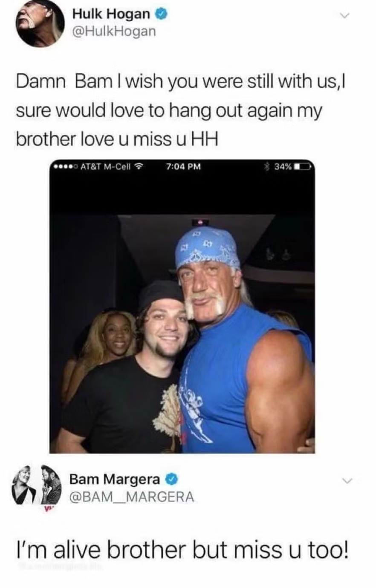Open Hulk Hogan's profile avatar
This screenshot has width=376, height=588.
coord(40,23)
